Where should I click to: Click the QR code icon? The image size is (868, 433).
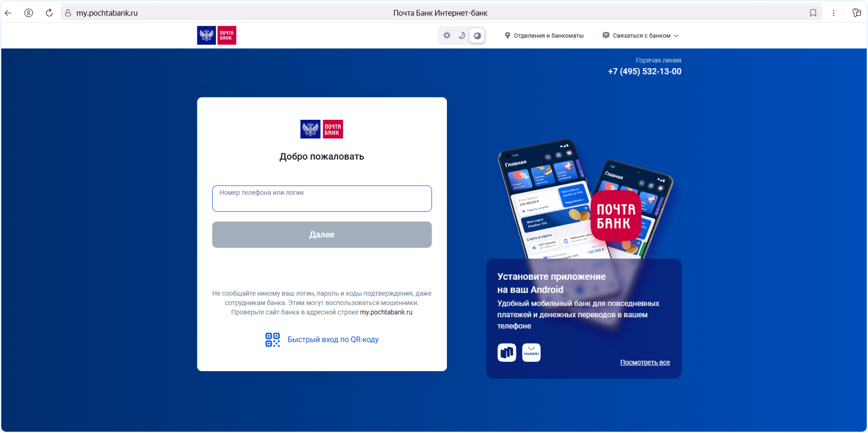pos(272,339)
